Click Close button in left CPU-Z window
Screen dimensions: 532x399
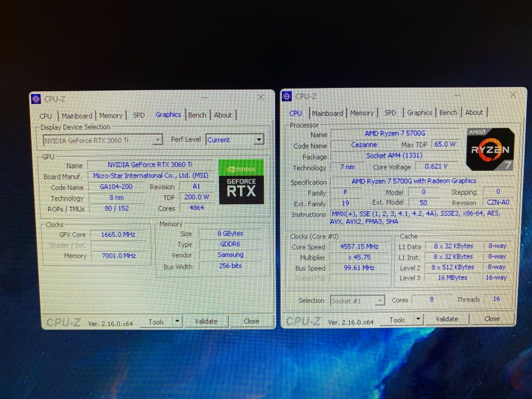click(252, 321)
